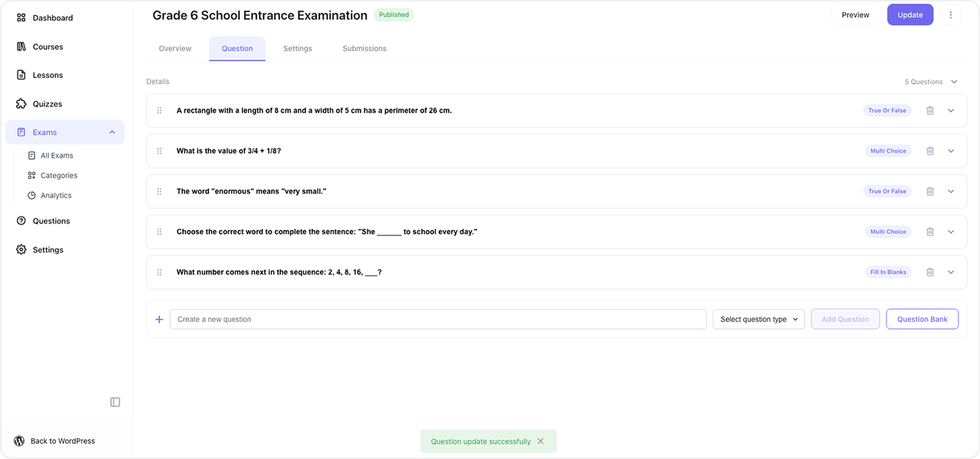
Task: Click Multi Choice badge on 3/4 + 1/8 question
Action: tap(888, 151)
